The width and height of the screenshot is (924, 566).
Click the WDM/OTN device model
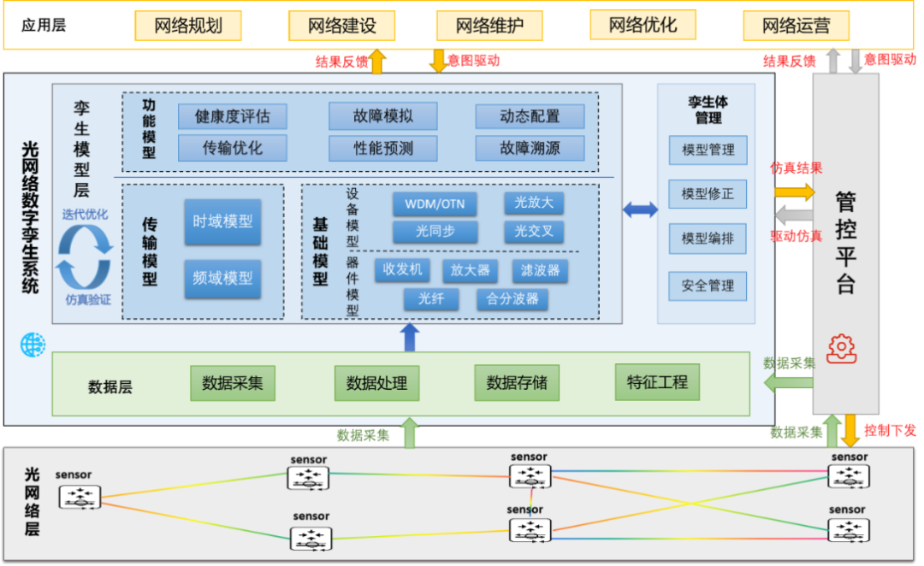435,203
